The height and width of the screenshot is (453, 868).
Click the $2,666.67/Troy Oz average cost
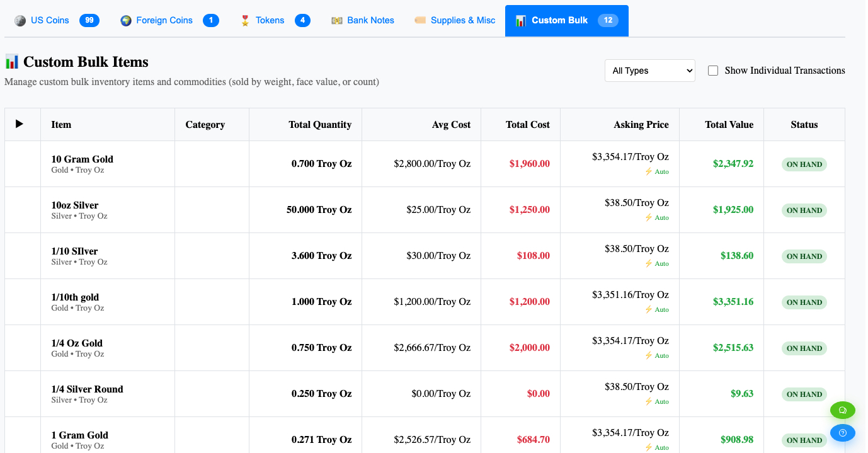click(x=432, y=348)
